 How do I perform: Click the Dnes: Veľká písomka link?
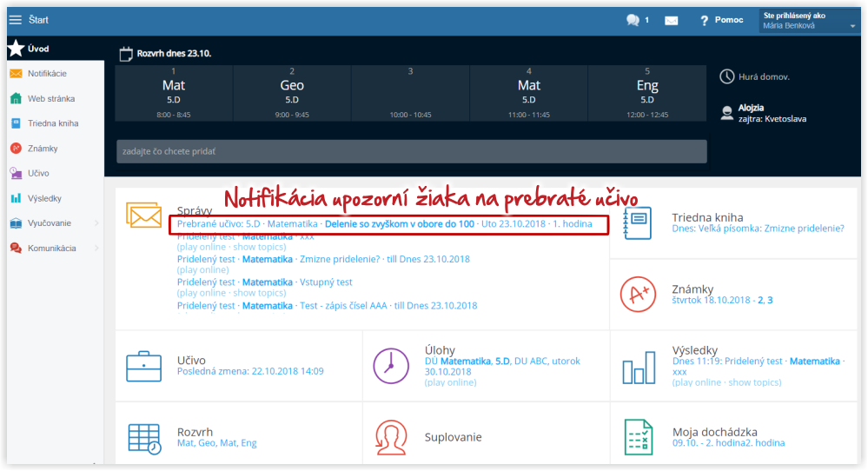pos(758,229)
